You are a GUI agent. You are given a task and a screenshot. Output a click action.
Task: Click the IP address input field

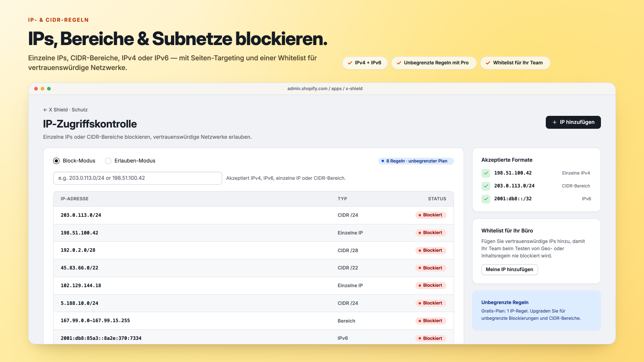coord(138,178)
